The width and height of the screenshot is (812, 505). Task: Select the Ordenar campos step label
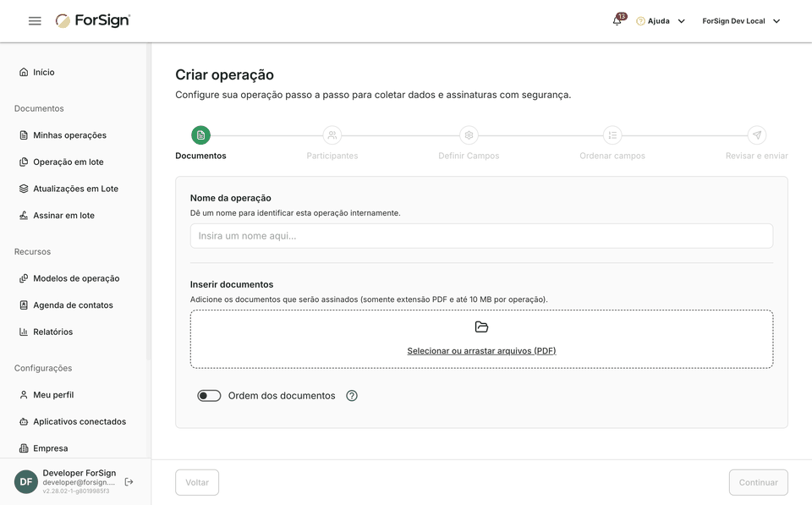coord(612,156)
